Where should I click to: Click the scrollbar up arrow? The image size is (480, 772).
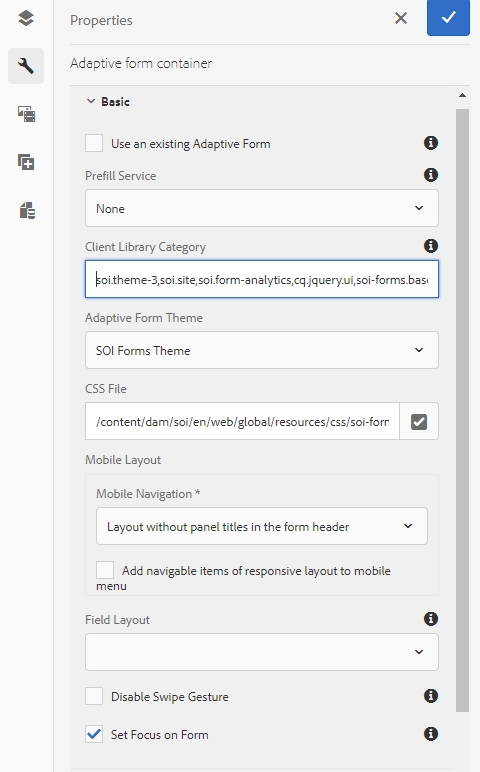coord(462,95)
